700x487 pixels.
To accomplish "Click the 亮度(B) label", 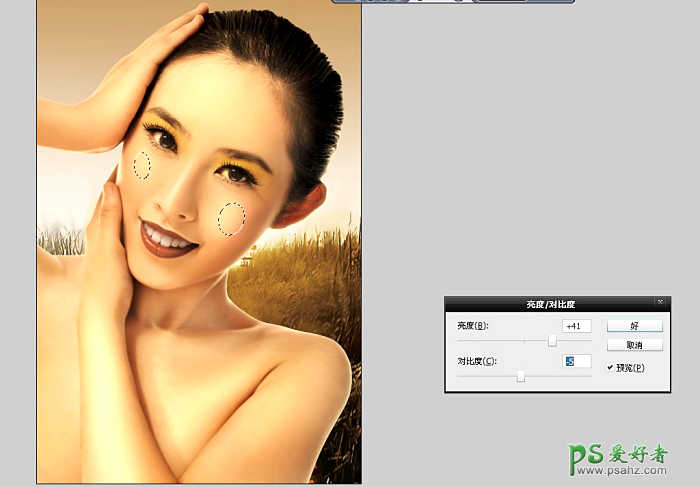I will click(x=471, y=326).
